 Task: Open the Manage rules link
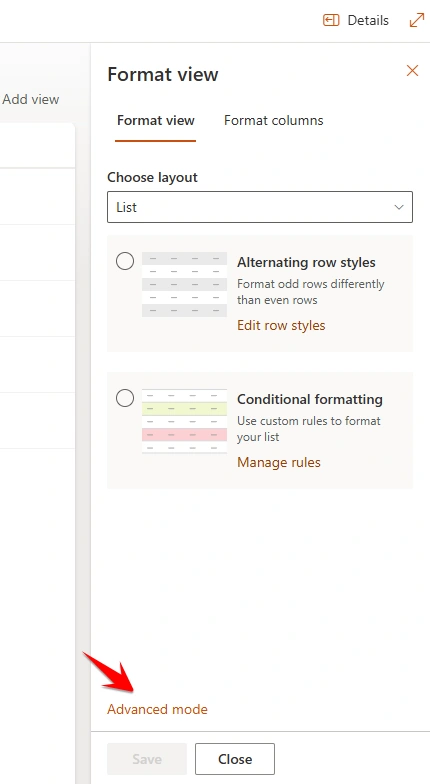pos(278,462)
